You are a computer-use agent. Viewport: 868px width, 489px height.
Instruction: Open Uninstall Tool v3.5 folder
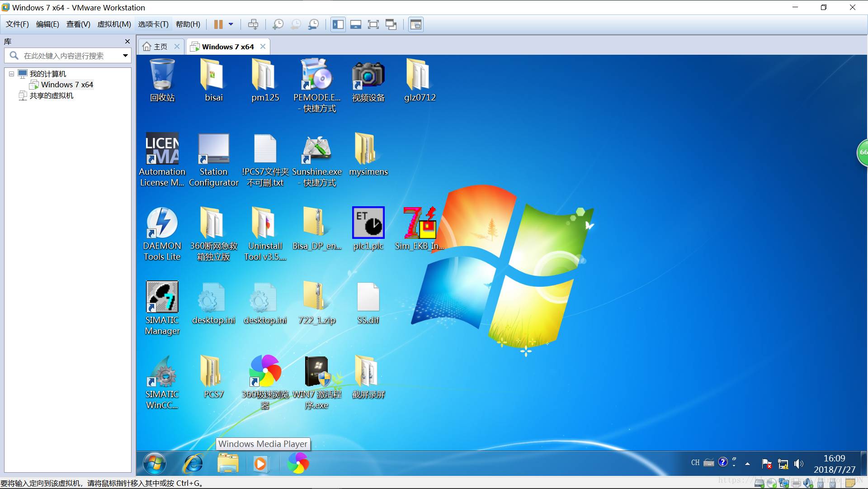pyautogui.click(x=265, y=234)
